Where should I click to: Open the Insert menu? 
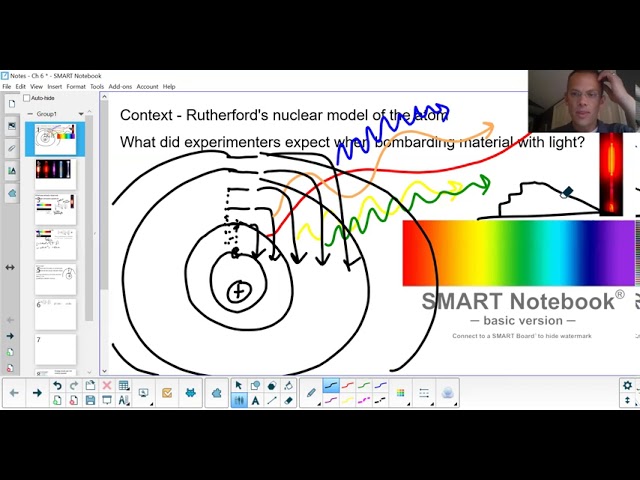(x=55, y=87)
